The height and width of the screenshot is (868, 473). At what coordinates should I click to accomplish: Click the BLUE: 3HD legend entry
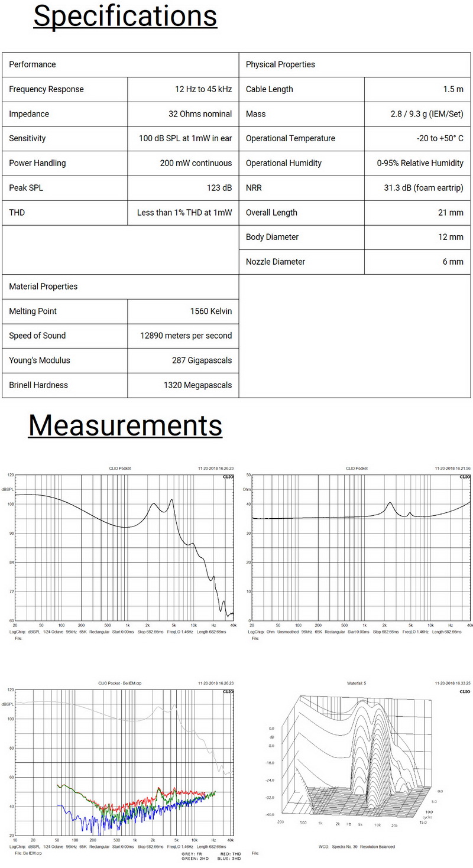tap(229, 859)
